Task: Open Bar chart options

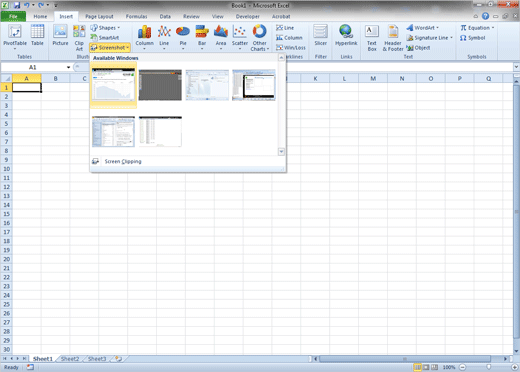Action: (x=202, y=37)
